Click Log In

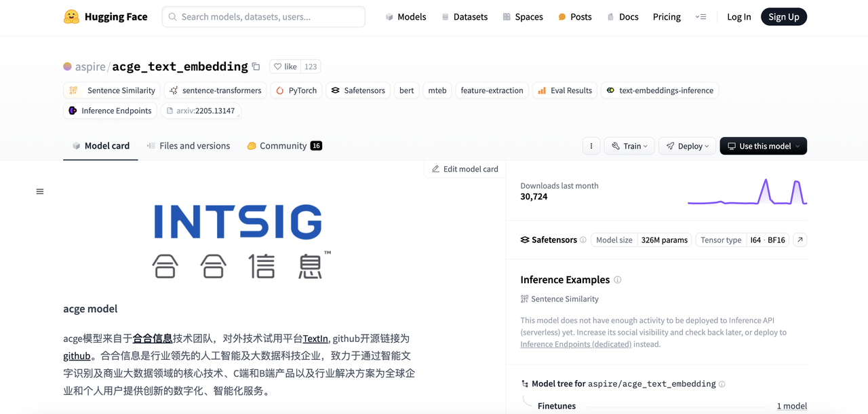pyautogui.click(x=739, y=17)
